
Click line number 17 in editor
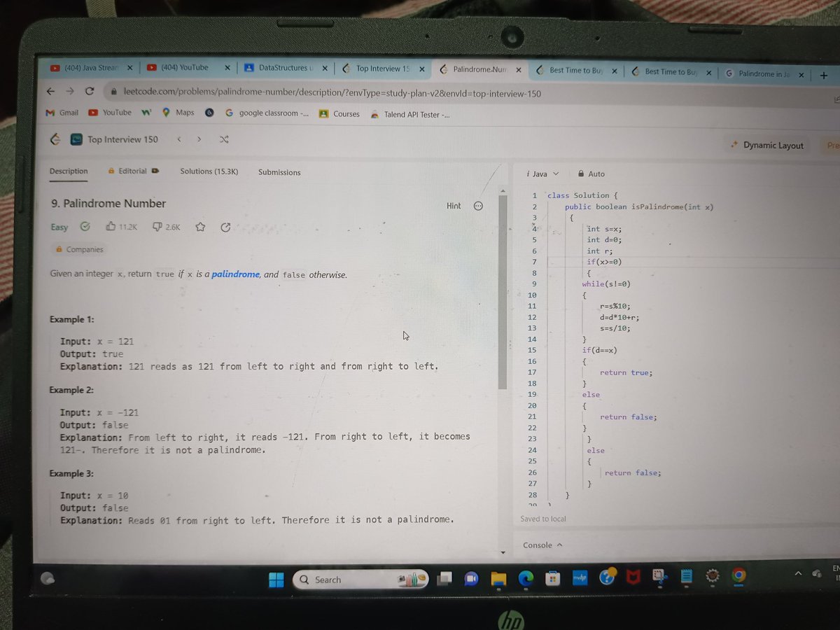tap(532, 372)
